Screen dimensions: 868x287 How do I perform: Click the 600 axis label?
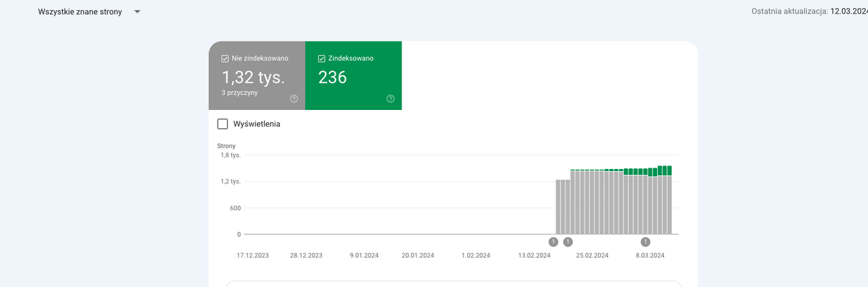pyautogui.click(x=235, y=208)
